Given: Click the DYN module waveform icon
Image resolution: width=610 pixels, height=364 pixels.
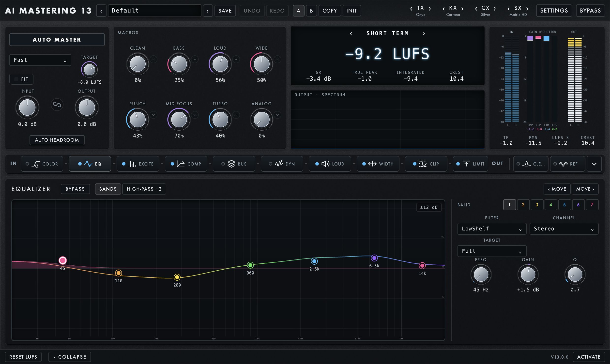Looking at the screenshot, I should click(279, 164).
